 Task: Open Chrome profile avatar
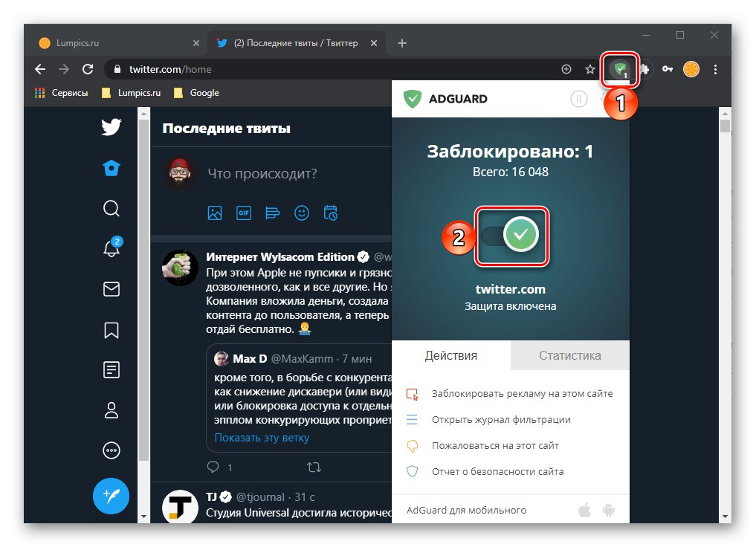click(691, 69)
